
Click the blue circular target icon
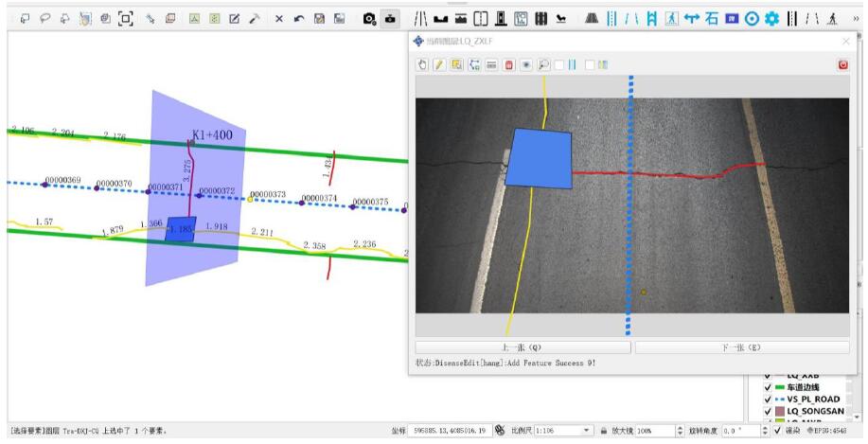pos(752,19)
